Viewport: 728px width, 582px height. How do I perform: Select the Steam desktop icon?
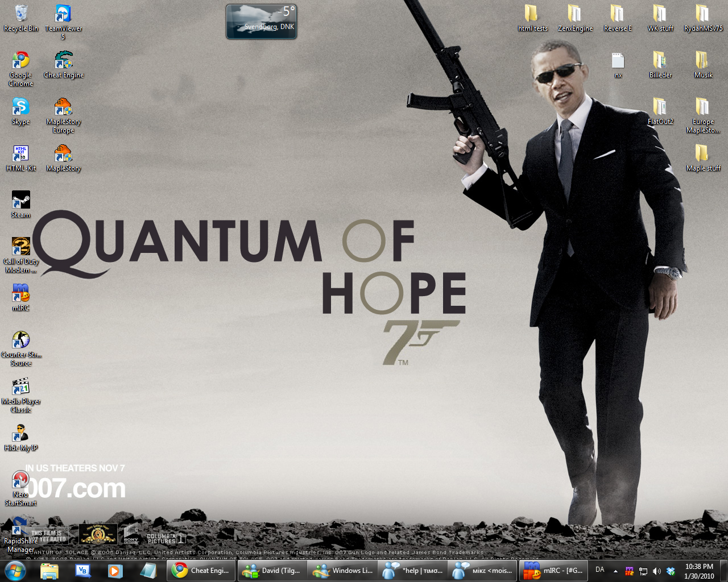(21, 205)
